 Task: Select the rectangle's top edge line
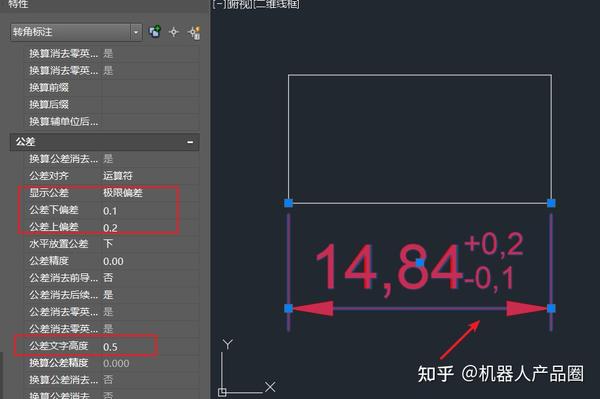click(x=420, y=75)
